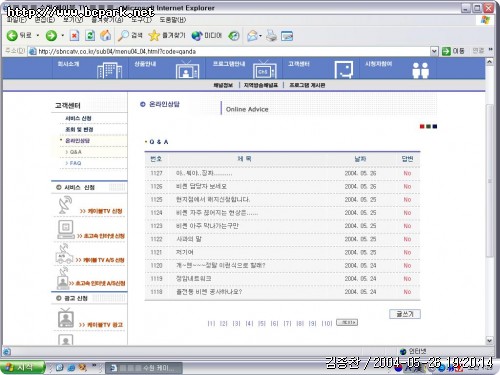Open the History clock icon

pos(234,36)
